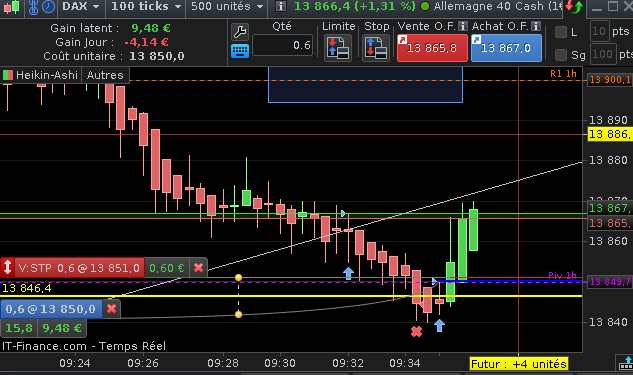Click the IT-Finance.com - Temps Réel label
Viewport: 633px width, 375px height.
pos(84,346)
